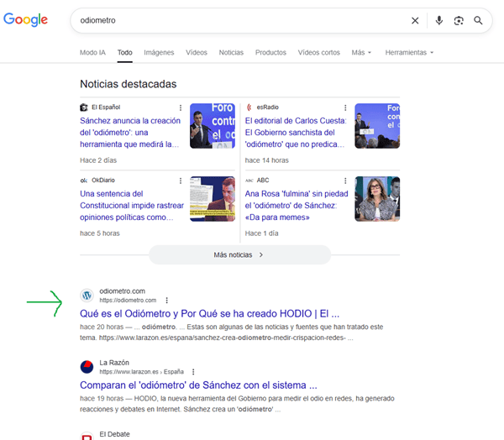Viewport: 504px width, 440px height.
Task: Open the Productos tab
Action: click(x=270, y=52)
